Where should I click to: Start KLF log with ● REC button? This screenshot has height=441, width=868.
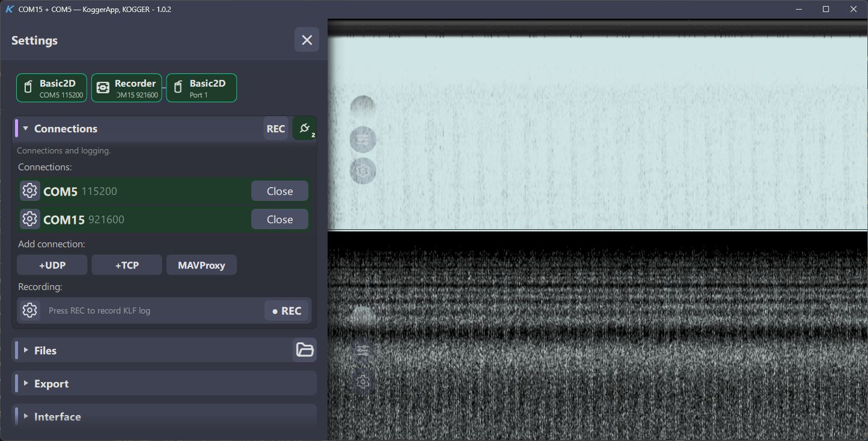click(x=287, y=310)
